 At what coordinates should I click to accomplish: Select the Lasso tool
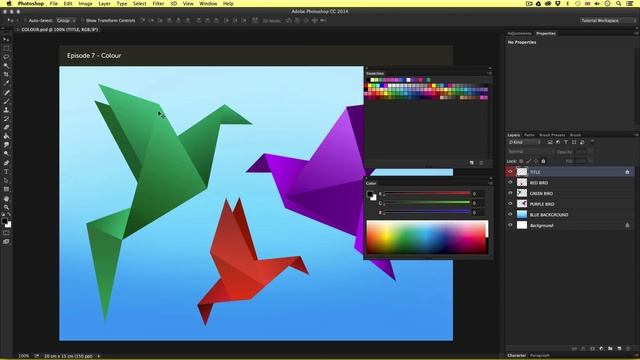coord(6,57)
